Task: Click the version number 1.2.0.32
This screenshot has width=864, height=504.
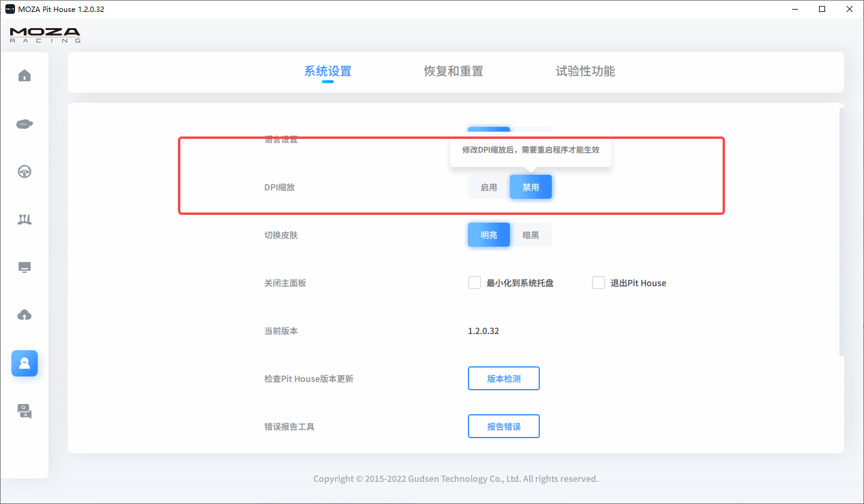Action: coord(484,331)
